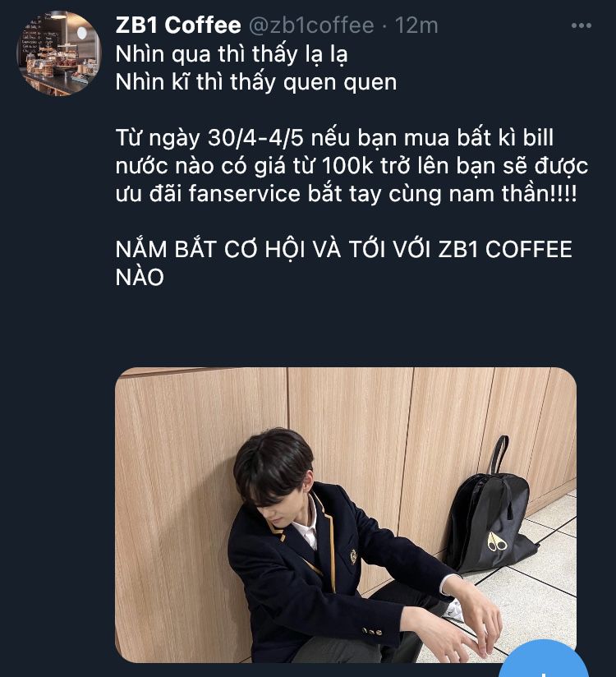The height and width of the screenshot is (677, 616).
Task: Tap the word "NÀO" ending the tweet
Action: [x=140, y=277]
